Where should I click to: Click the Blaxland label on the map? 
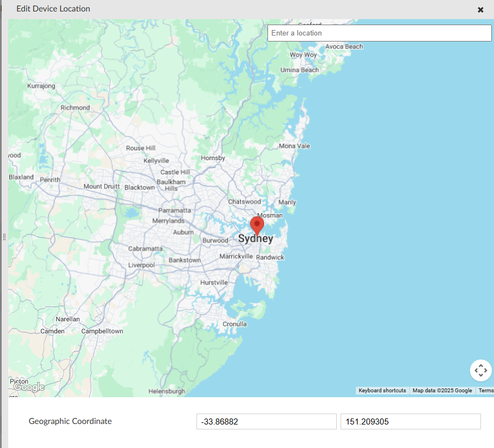pos(21,177)
